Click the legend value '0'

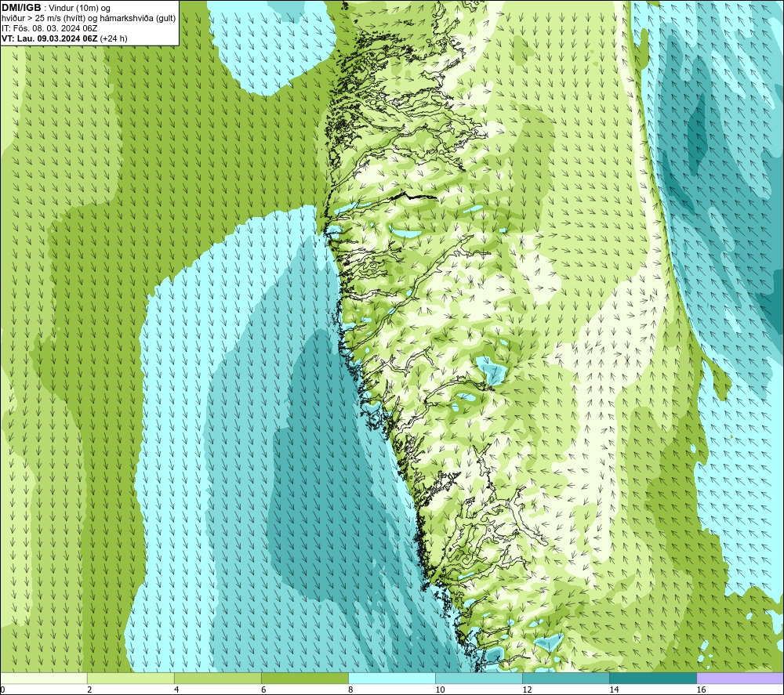3,690
